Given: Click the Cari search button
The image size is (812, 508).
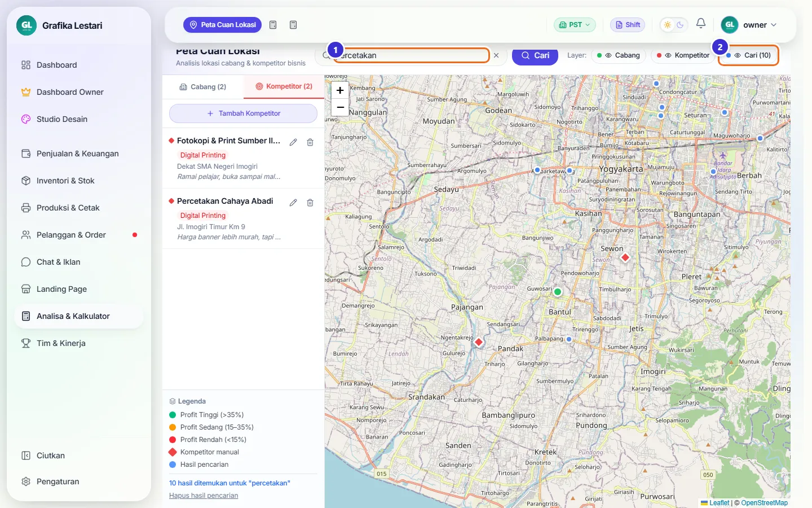Looking at the screenshot, I should [x=535, y=55].
